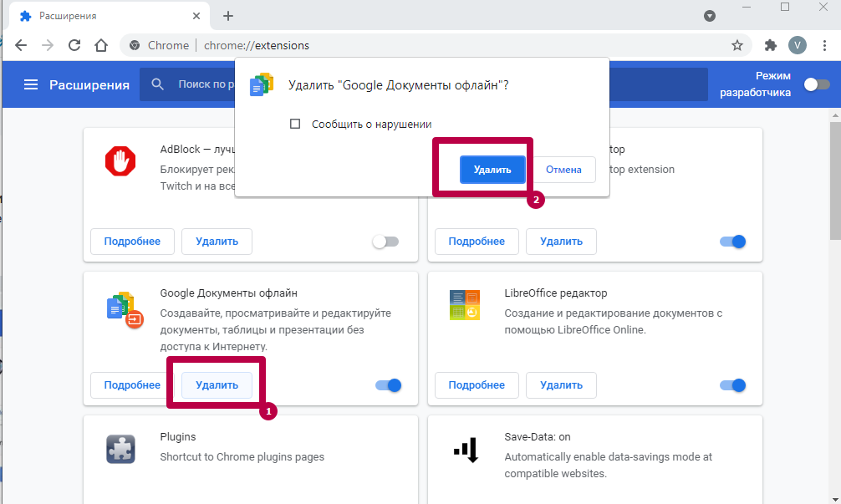Screen dimensions: 841x504
Task: Click the browser forward arrow
Action: click(x=48, y=46)
